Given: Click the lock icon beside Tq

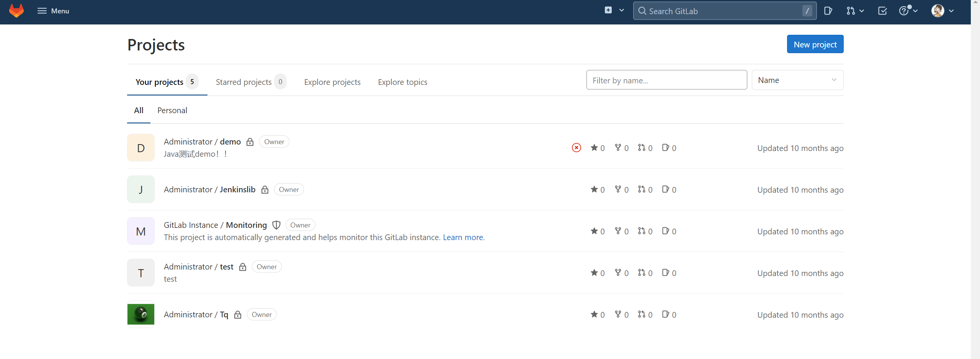Looking at the screenshot, I should click(x=238, y=315).
